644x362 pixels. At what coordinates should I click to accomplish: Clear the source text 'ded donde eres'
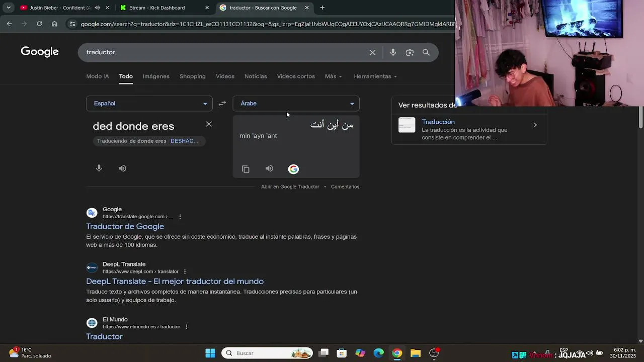point(209,124)
